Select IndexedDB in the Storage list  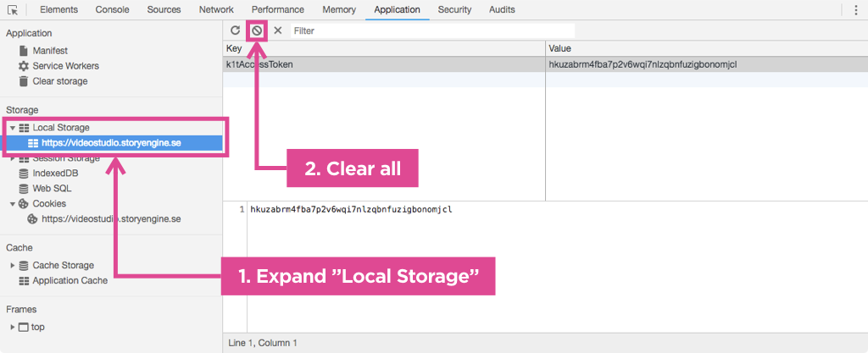pyautogui.click(x=55, y=174)
